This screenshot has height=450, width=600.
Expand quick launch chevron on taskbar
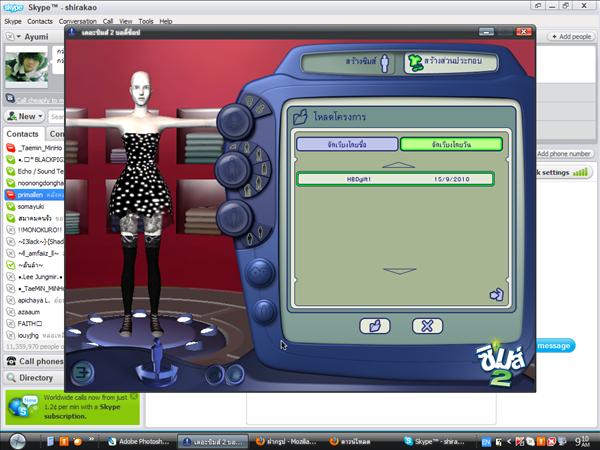[91, 439]
